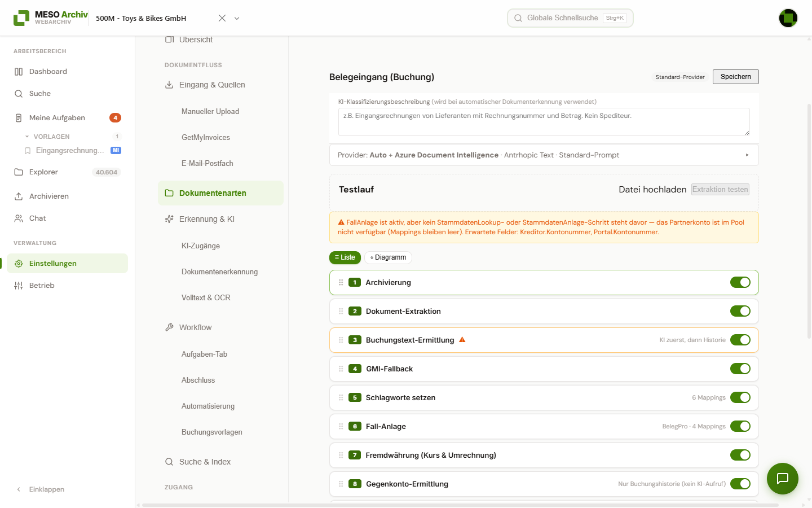Image resolution: width=812 pixels, height=508 pixels.
Task: Click the Chat people icon in sidebar
Action: 19,218
